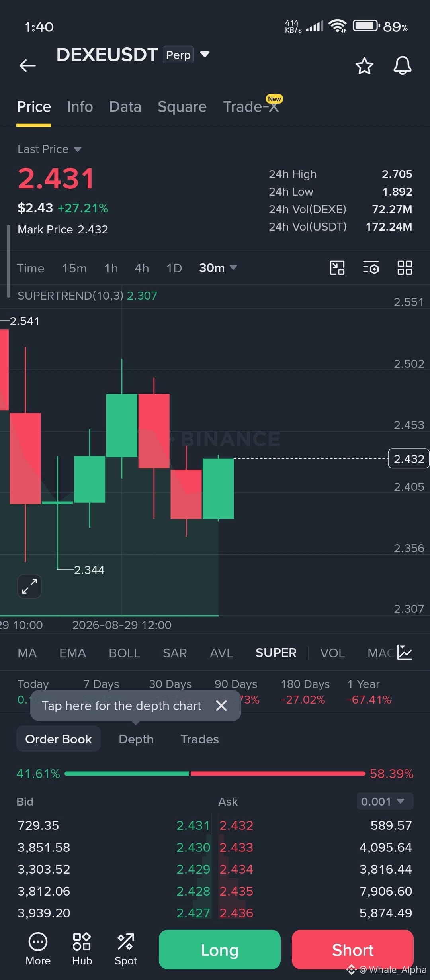Open the Data tab
This screenshot has height=980, width=430.
125,107
